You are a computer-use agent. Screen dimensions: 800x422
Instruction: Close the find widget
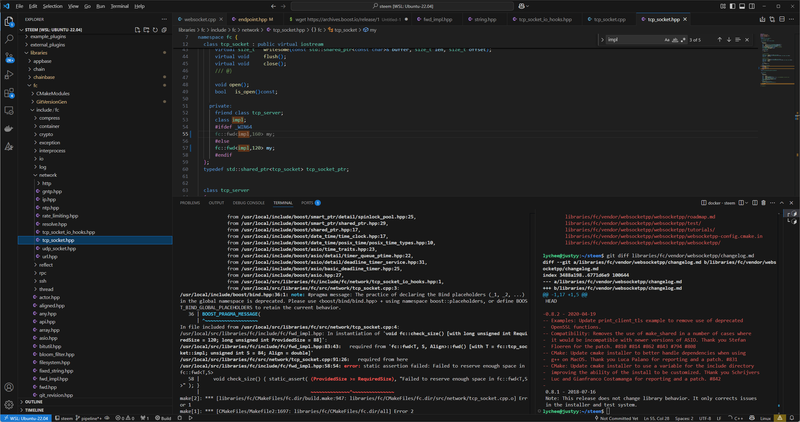click(747, 39)
